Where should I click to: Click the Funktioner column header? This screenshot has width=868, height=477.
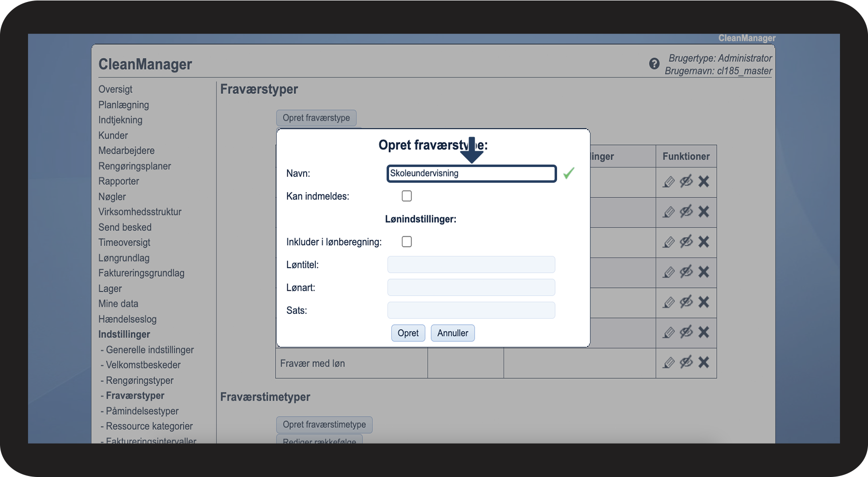[686, 156]
